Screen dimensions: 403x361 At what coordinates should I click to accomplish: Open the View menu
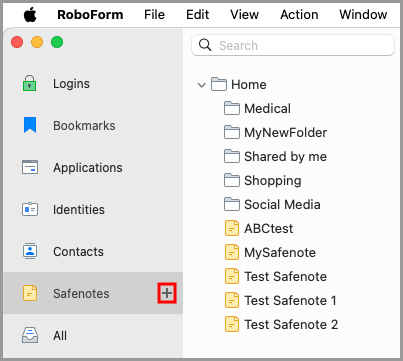244,15
